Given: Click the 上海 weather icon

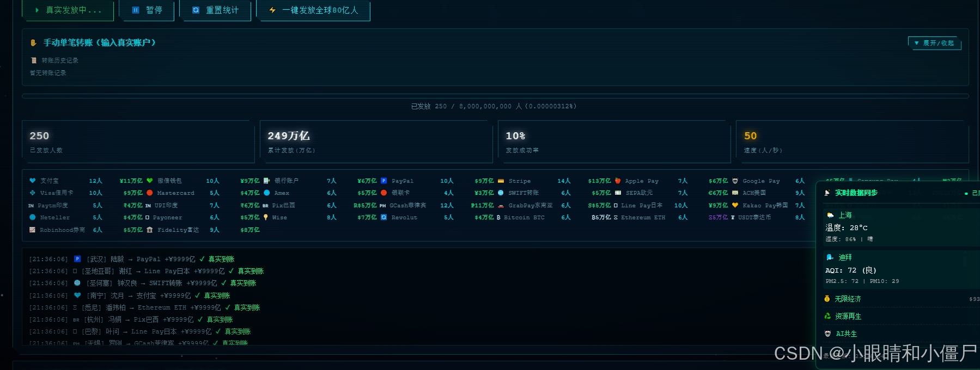Looking at the screenshot, I should click(x=830, y=215).
